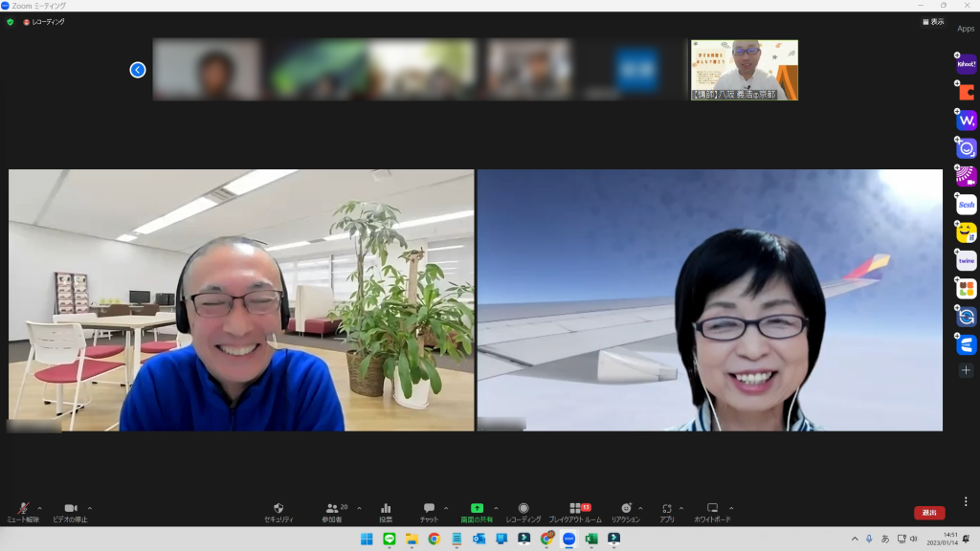Screen dimensions: 980x551
Task: Expand the share screen options arrow
Action: pyautogui.click(x=496, y=508)
